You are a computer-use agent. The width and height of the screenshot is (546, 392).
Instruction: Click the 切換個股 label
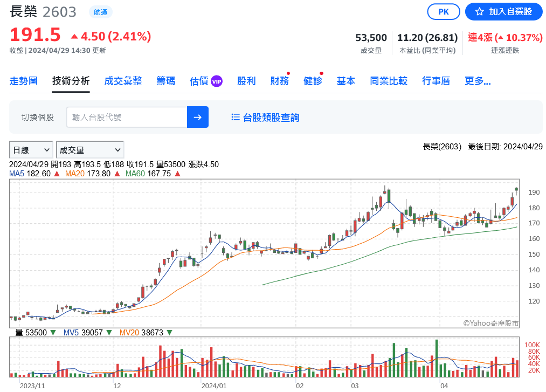coord(38,118)
